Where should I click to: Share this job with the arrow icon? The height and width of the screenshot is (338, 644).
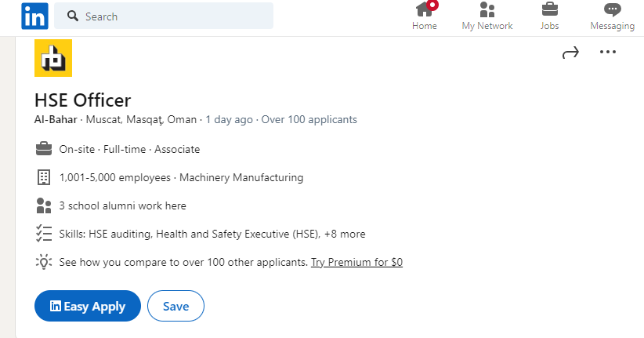(570, 53)
